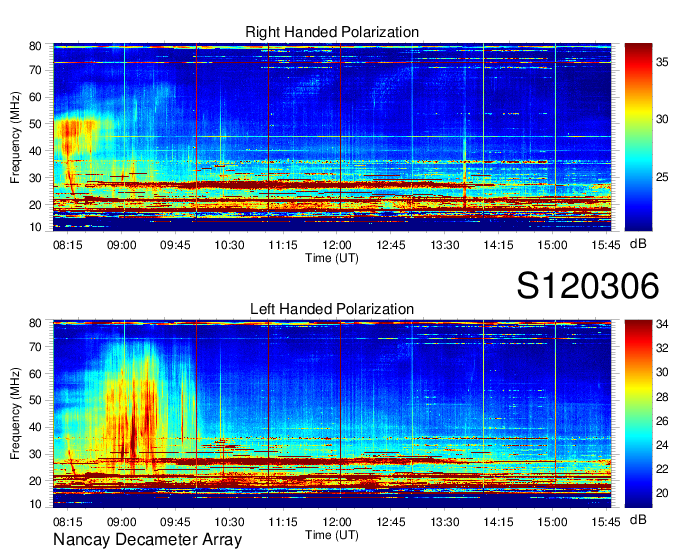
Task: Click the 12:00 tick label under bottom plot
Action: 337,523
